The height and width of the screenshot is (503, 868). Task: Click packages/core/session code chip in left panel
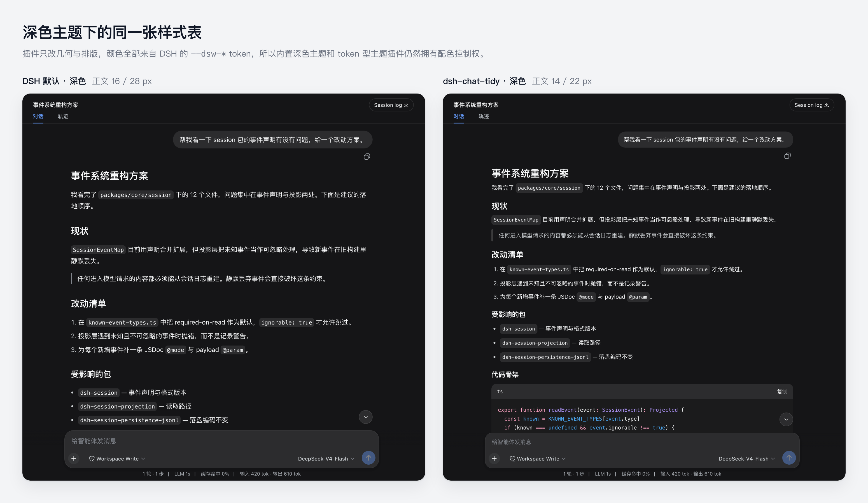coord(136,195)
